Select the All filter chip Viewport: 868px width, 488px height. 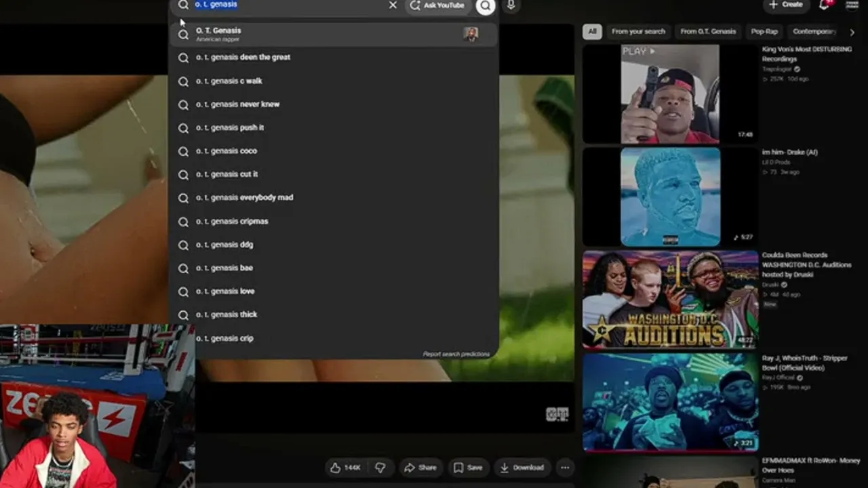pos(592,32)
